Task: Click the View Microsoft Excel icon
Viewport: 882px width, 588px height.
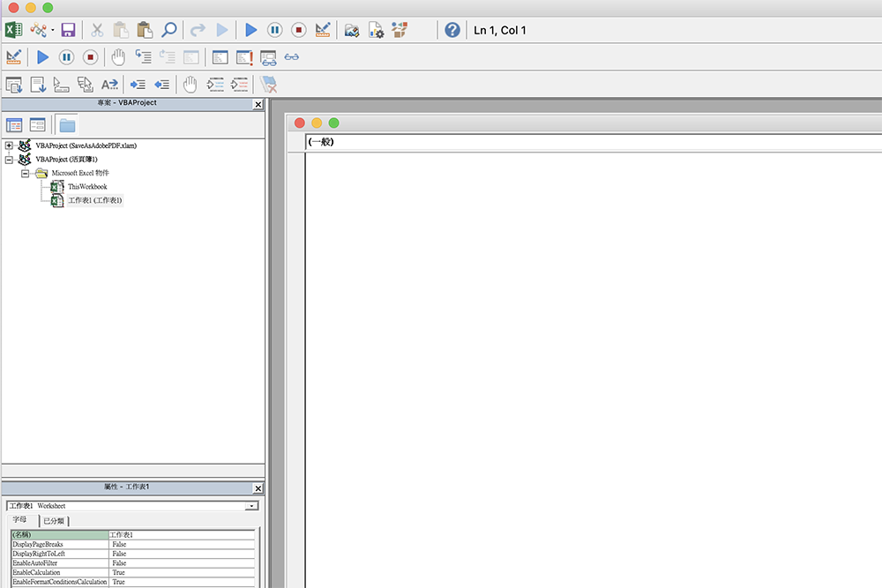Action: pyautogui.click(x=13, y=29)
